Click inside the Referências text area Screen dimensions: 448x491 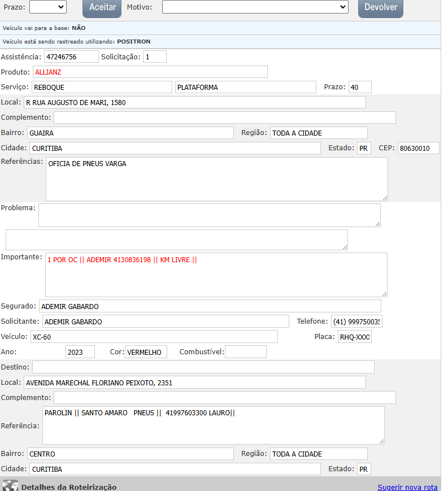pyautogui.click(x=216, y=179)
